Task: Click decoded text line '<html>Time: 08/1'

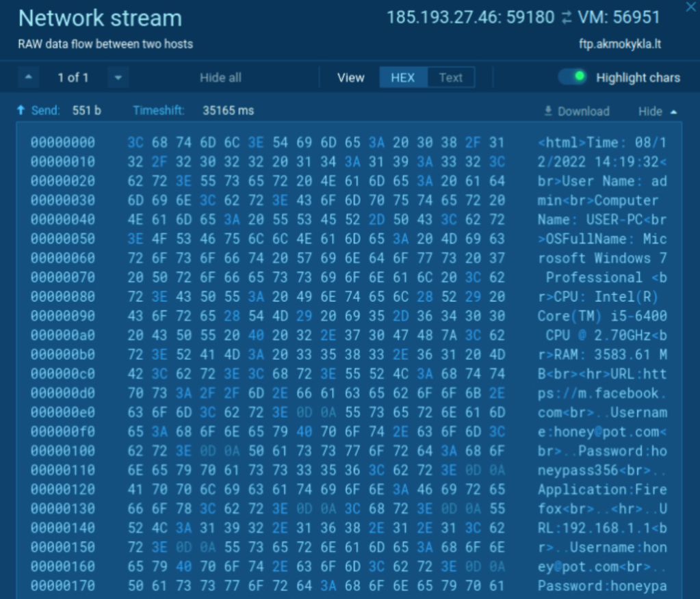Action: pyautogui.click(x=602, y=142)
